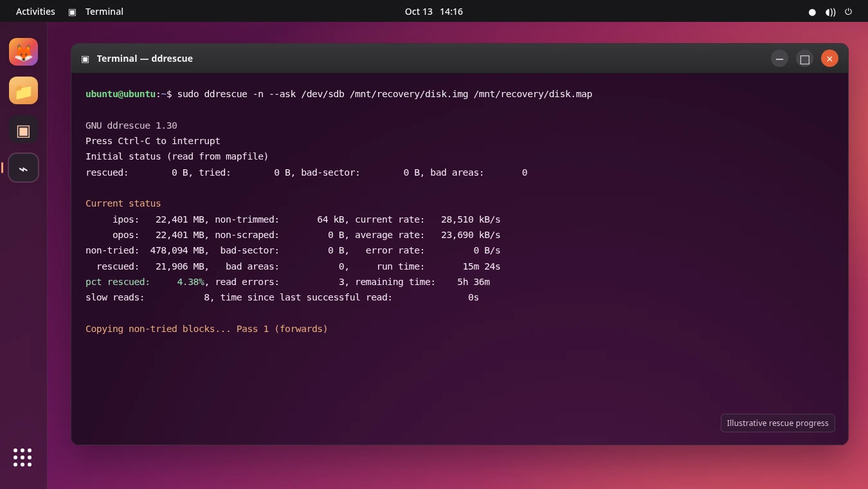This screenshot has height=489, width=868.
Task: Open the power menu icon
Action: point(849,12)
